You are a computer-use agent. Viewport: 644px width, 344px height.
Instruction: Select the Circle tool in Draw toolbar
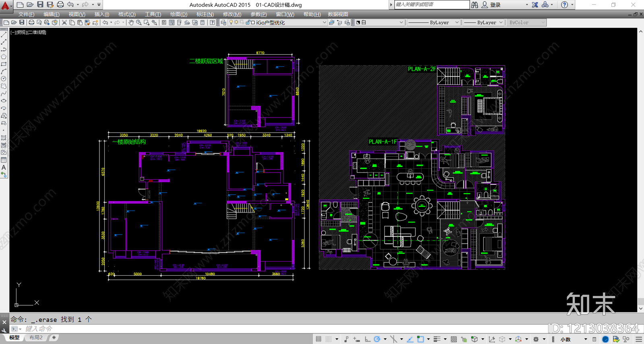[4, 79]
